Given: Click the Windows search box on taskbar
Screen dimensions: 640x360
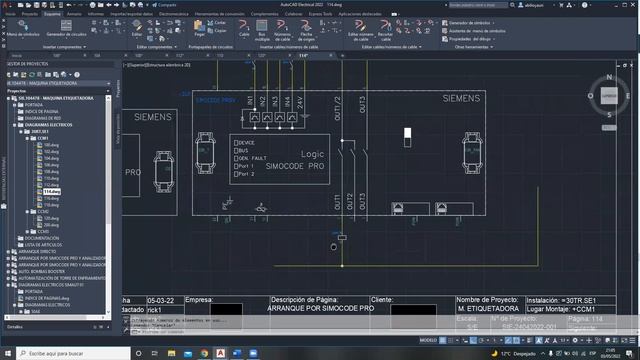Looking at the screenshot, I should pyautogui.click(x=73, y=353).
